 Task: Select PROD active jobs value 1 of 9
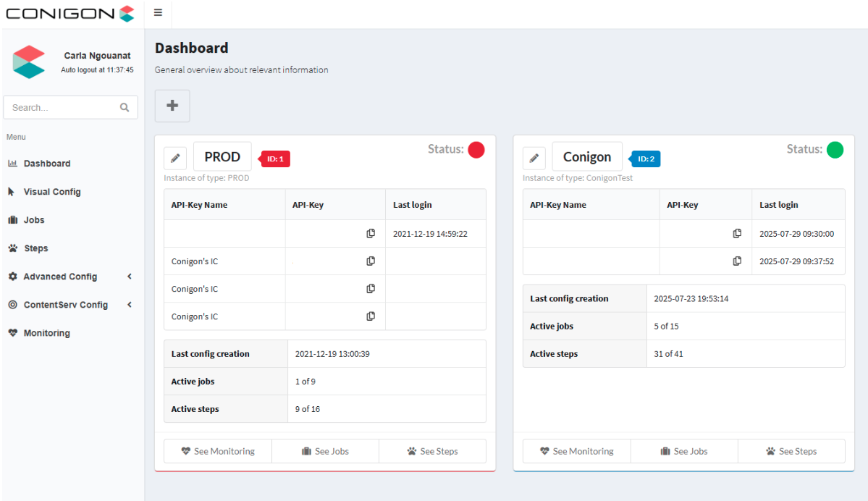(305, 382)
